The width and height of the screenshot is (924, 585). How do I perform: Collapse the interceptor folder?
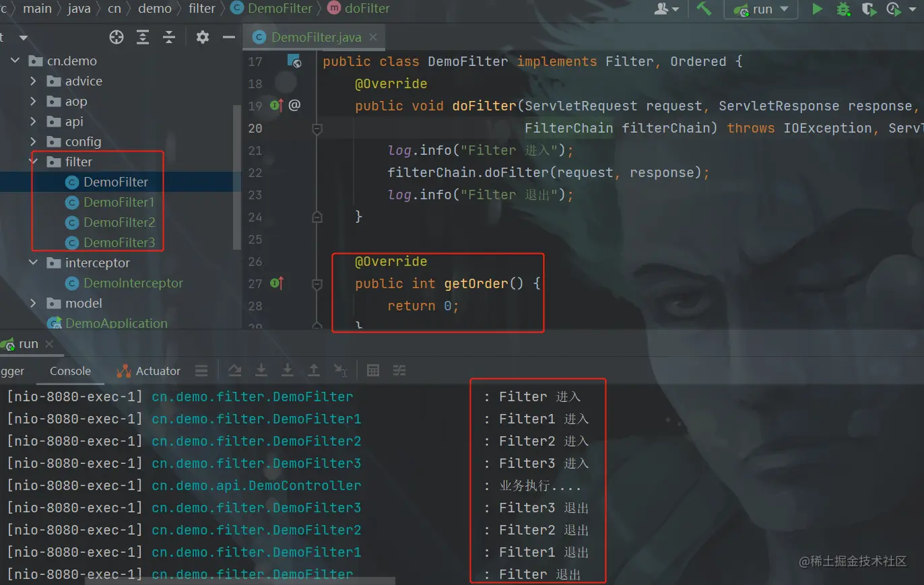pyautogui.click(x=33, y=263)
